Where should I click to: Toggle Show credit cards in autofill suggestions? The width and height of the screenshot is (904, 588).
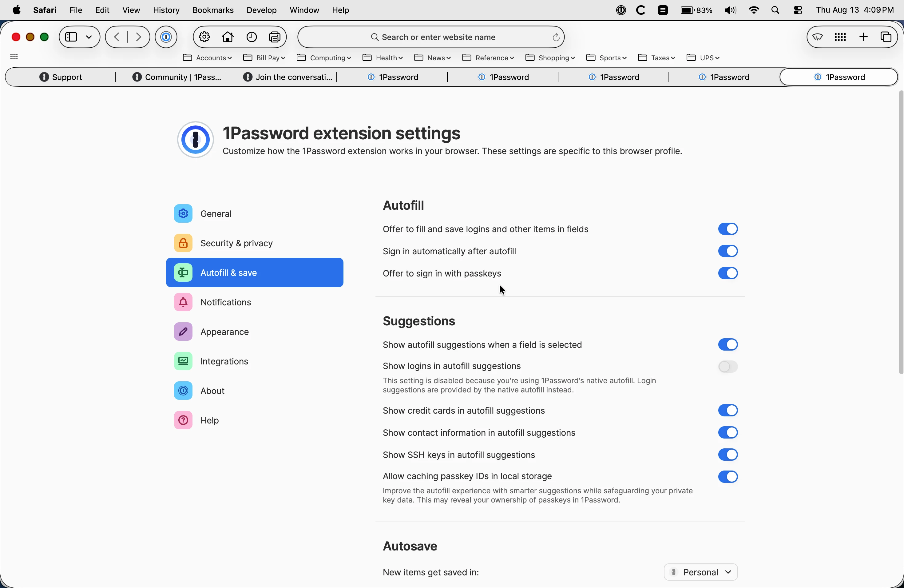click(x=728, y=411)
